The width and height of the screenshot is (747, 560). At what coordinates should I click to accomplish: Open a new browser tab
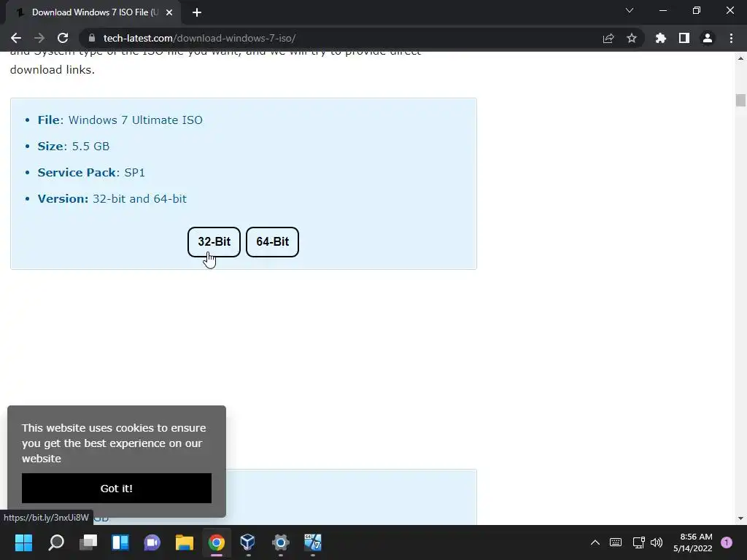point(197,12)
